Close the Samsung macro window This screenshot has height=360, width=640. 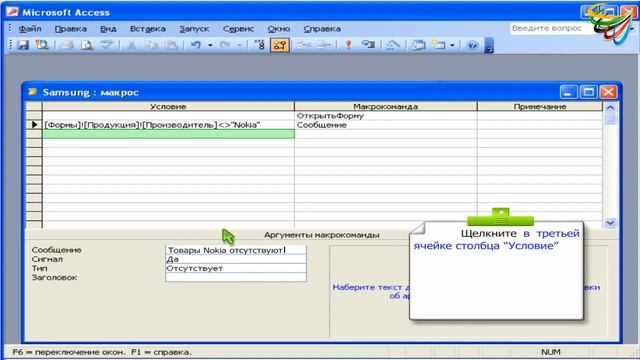(x=608, y=92)
